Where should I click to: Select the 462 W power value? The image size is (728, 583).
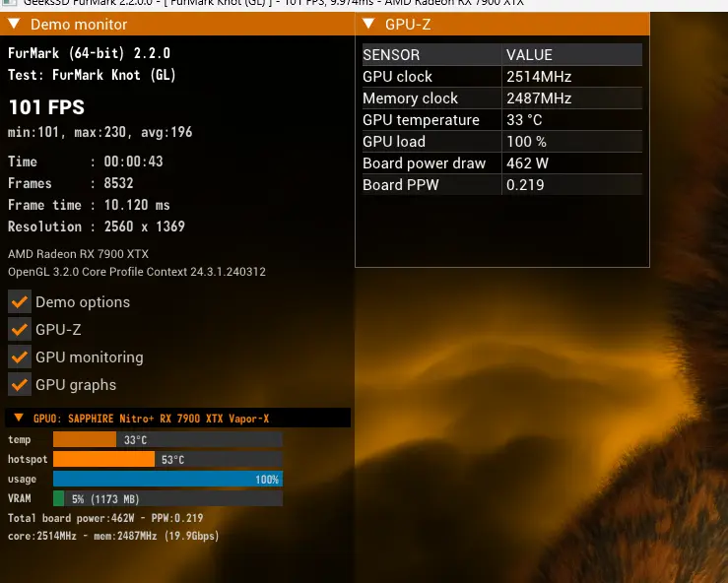527,163
